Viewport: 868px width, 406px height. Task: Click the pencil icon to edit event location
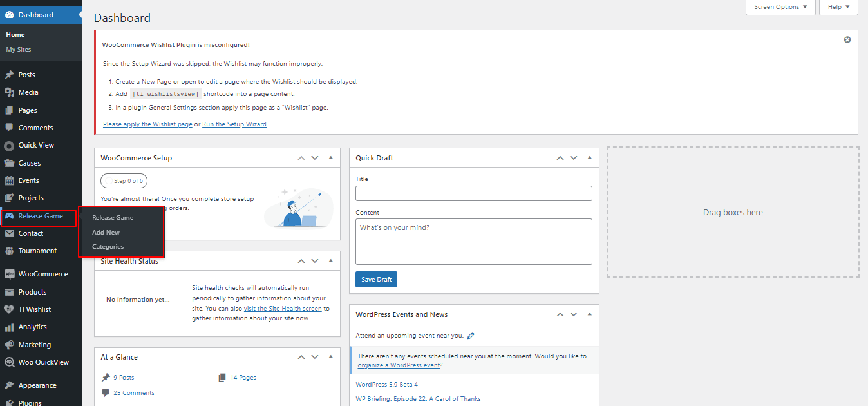point(471,335)
